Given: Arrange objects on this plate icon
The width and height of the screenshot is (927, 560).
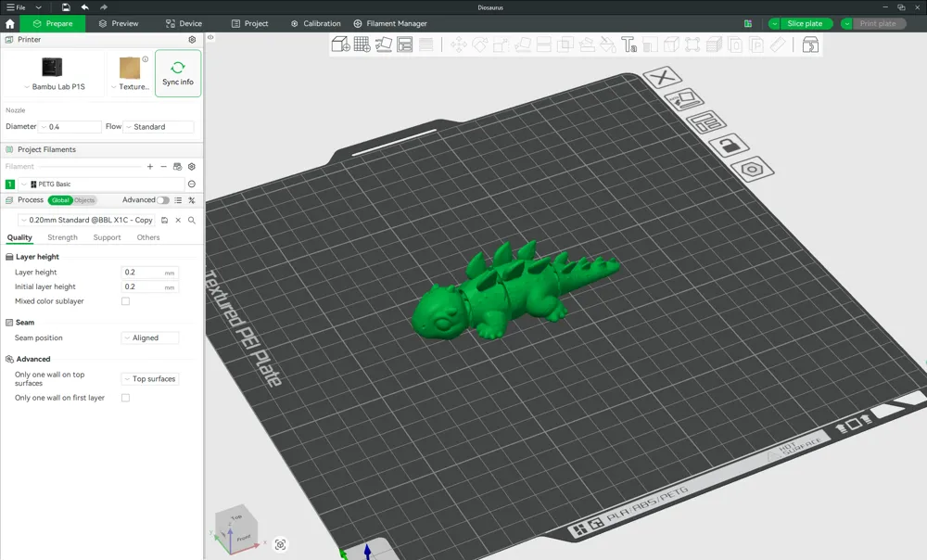Looking at the screenshot, I should point(705,122).
